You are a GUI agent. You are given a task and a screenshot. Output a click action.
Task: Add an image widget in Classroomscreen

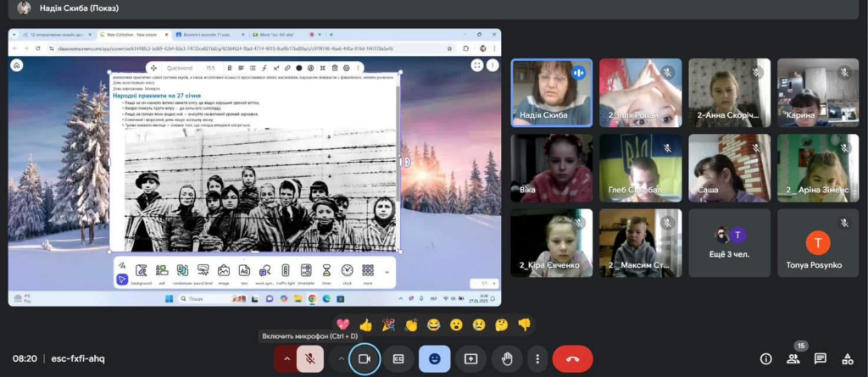point(224,274)
